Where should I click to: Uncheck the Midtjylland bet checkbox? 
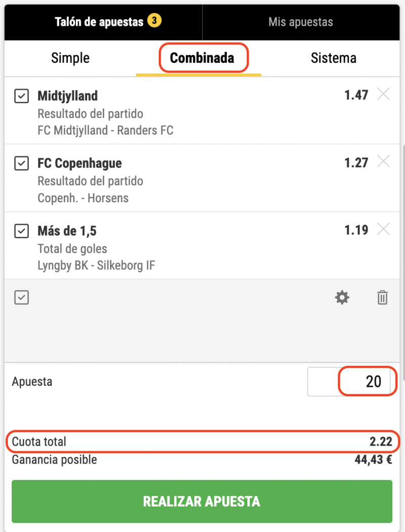pos(21,96)
